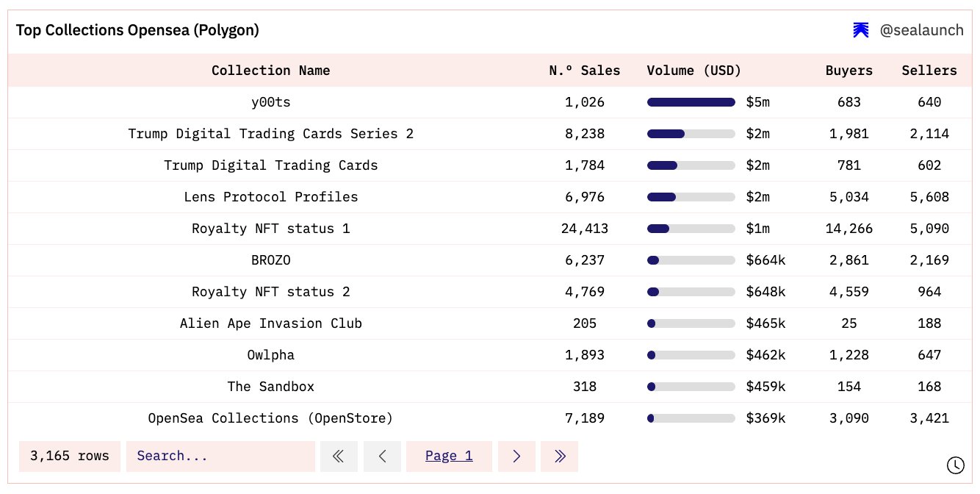This screenshot has width=980, height=494.
Task: Sort by Volume (USD) column header
Action: [694, 71]
